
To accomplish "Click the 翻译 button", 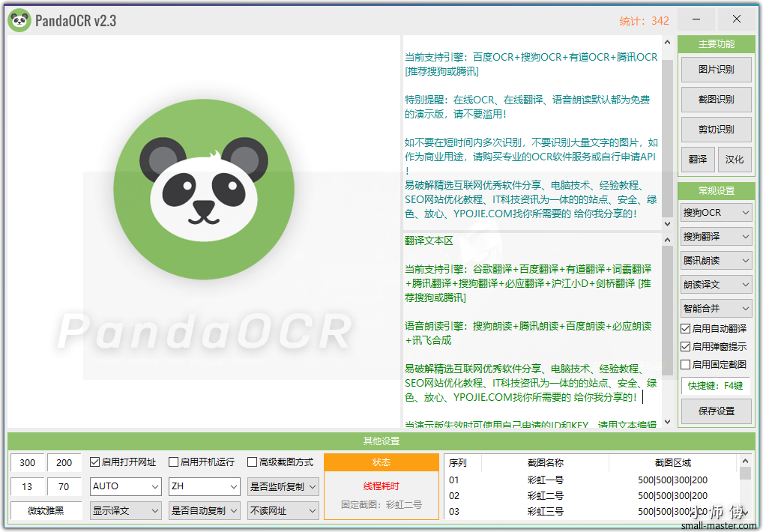I will (x=698, y=160).
